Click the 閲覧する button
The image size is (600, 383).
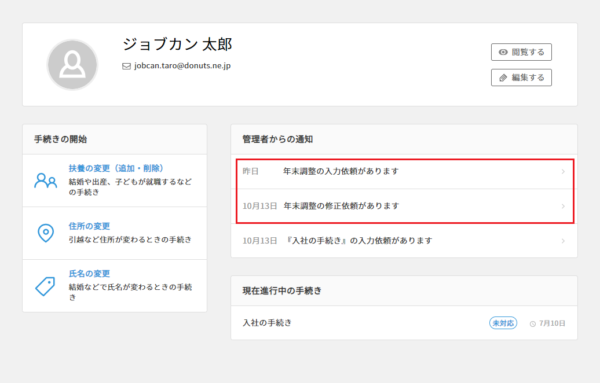pos(521,52)
